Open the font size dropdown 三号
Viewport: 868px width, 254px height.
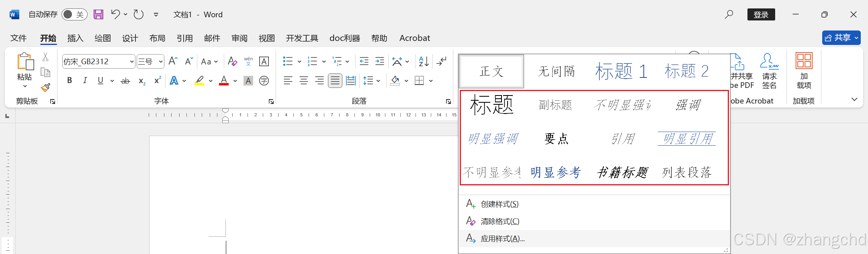[x=161, y=61]
